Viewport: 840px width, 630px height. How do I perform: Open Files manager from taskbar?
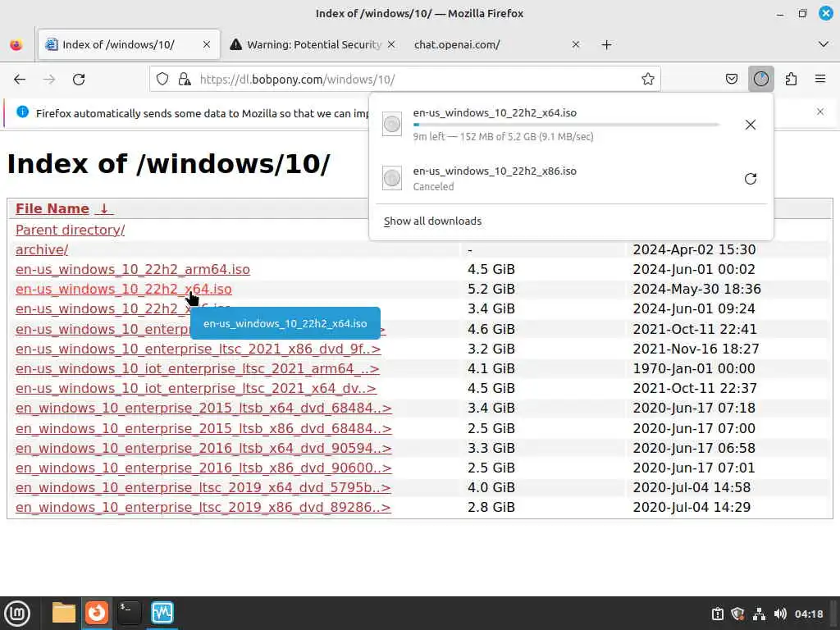coord(64,613)
